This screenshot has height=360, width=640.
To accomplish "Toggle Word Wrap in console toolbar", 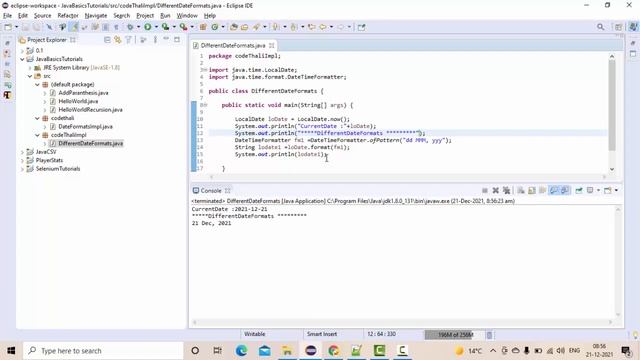I will coord(542,190).
